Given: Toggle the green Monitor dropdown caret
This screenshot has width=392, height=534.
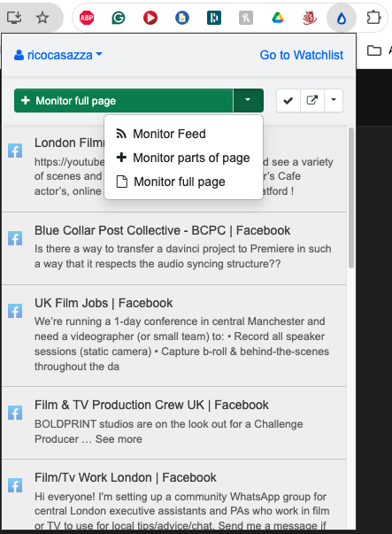Looking at the screenshot, I should [248, 100].
